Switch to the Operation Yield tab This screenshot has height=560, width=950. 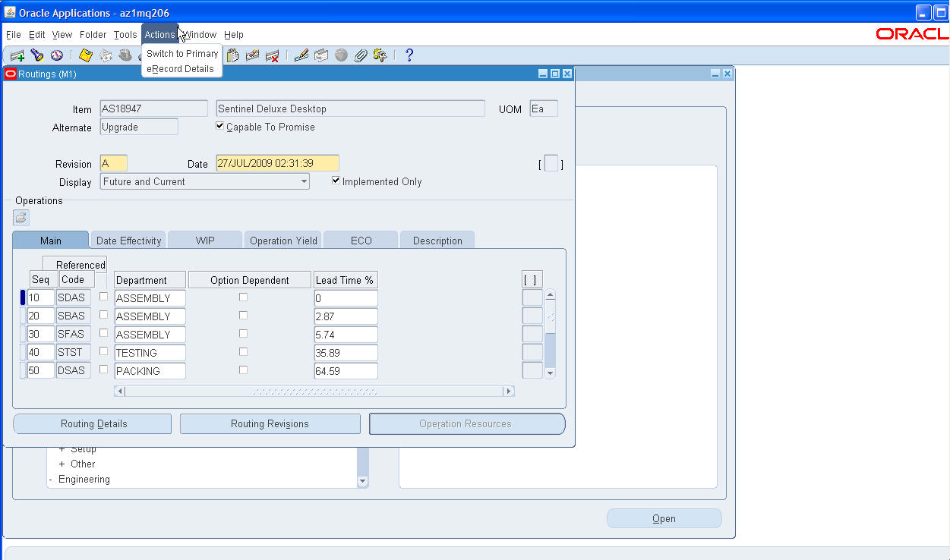(283, 241)
